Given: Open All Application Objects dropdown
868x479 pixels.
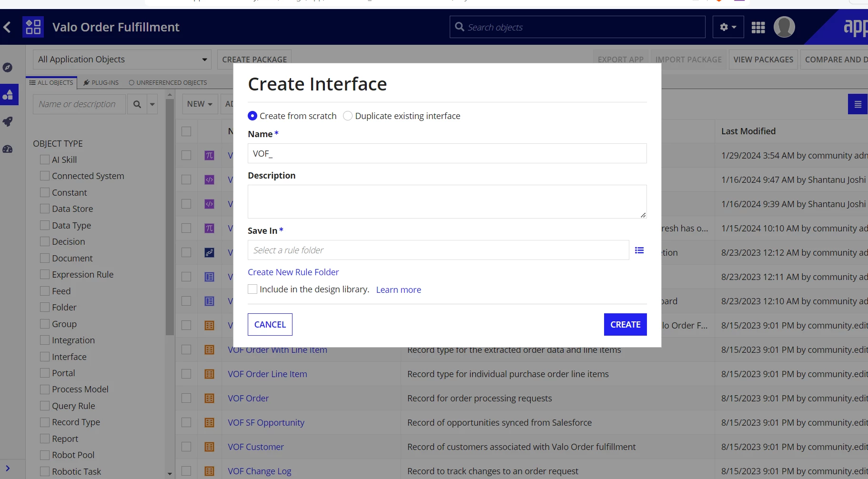Looking at the screenshot, I should pyautogui.click(x=122, y=60).
